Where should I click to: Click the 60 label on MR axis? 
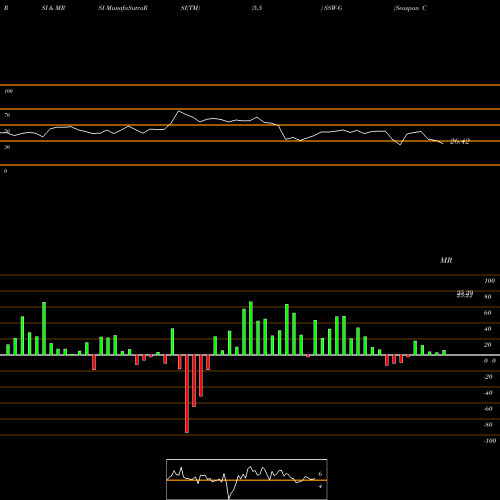pos(488,313)
